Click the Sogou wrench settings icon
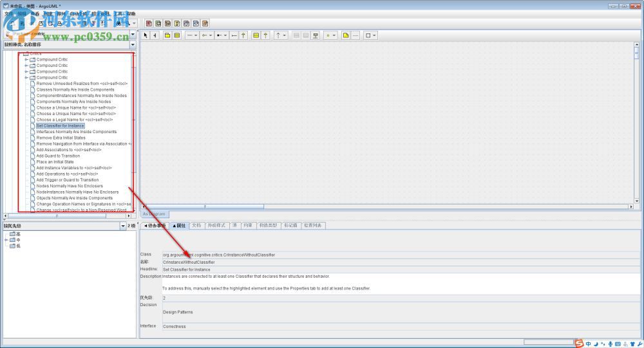644x348 pixels. tap(639, 343)
